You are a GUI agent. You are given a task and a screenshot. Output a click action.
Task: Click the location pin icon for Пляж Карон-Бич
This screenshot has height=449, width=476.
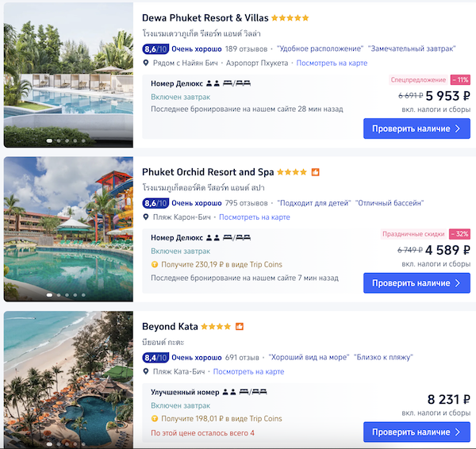click(x=146, y=217)
